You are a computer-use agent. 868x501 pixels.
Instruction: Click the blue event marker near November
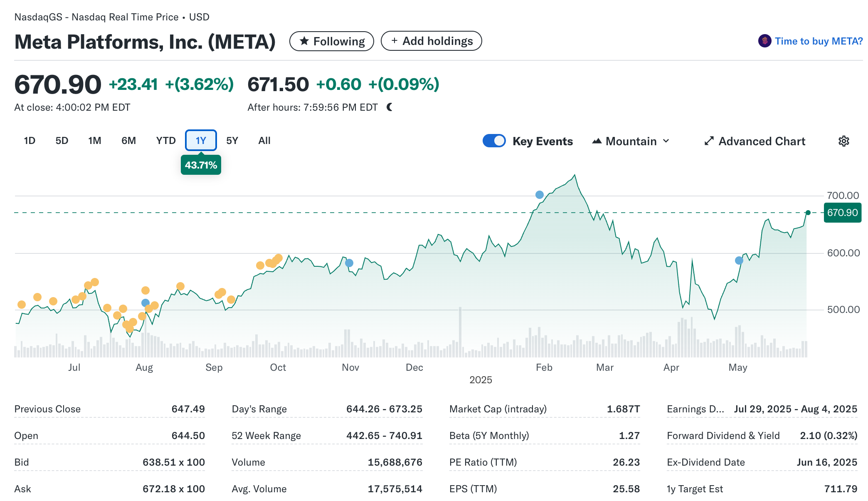(x=349, y=263)
